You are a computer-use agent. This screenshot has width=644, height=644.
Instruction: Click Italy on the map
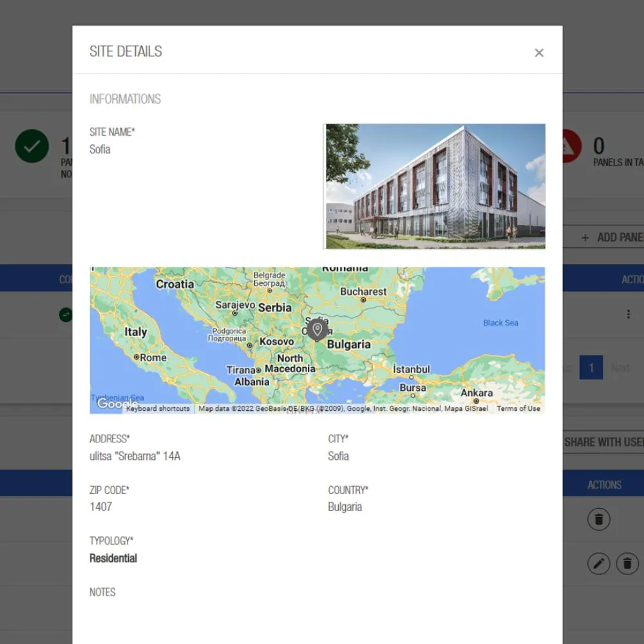pos(135,332)
